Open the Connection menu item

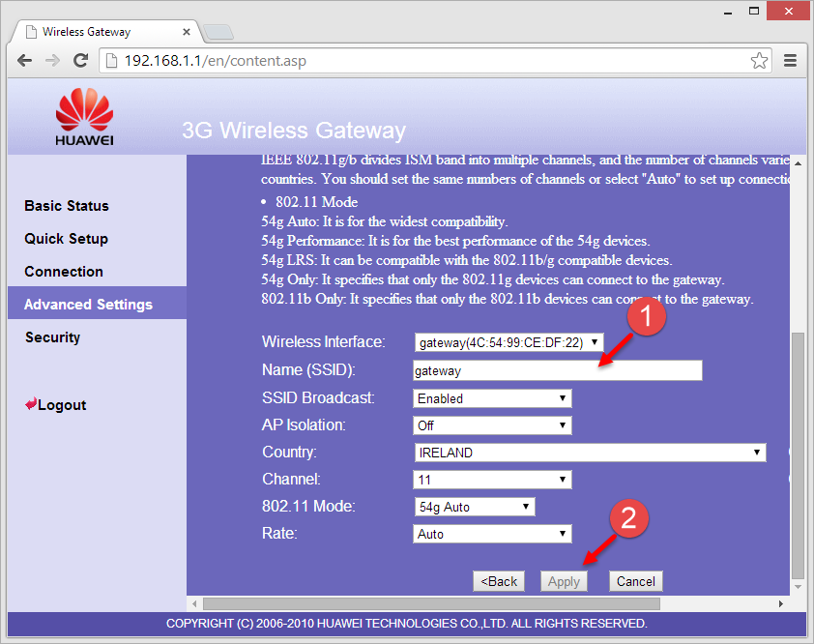pos(64,272)
